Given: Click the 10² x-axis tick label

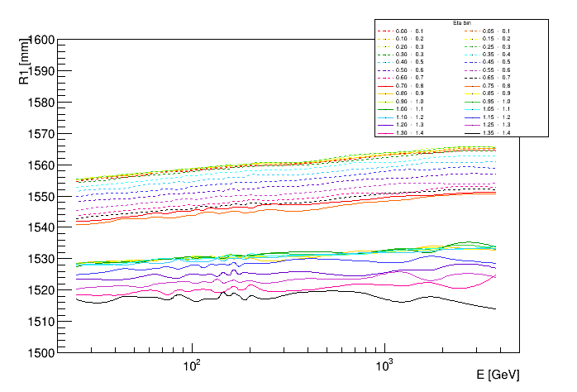Looking at the screenshot, I should click(192, 366).
